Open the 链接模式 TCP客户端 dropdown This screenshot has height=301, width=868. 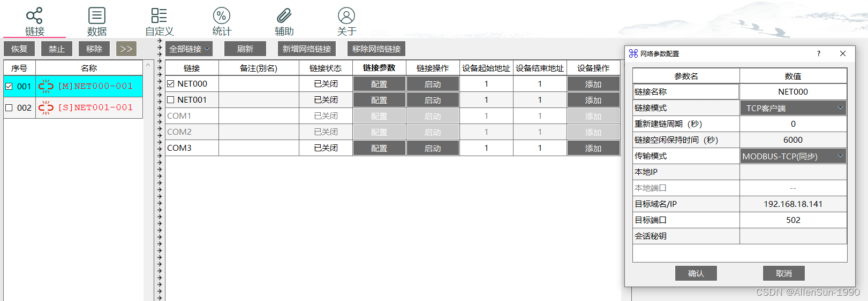pyautogui.click(x=793, y=108)
